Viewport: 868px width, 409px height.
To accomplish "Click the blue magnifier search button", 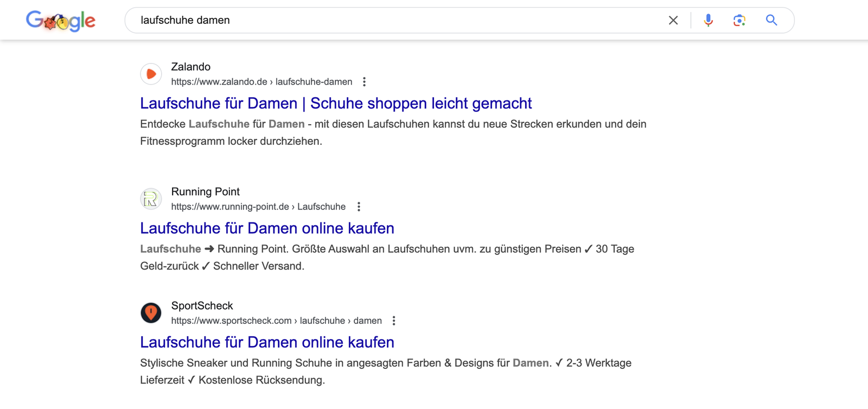I will click(x=771, y=20).
